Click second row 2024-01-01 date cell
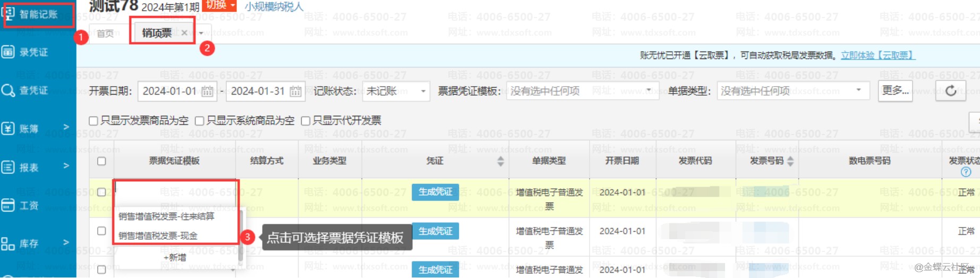Image resolution: width=980 pixels, height=278 pixels. pyautogui.click(x=622, y=231)
